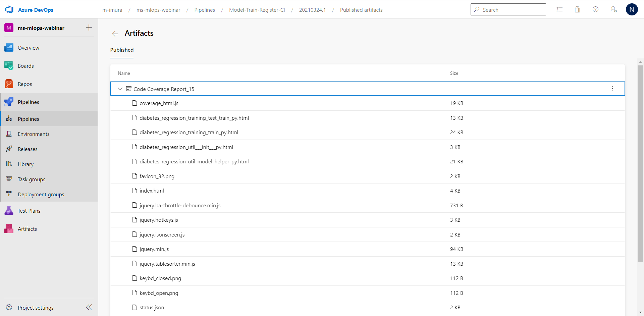Open the N user account avatar
The height and width of the screenshot is (316, 644).
click(632, 9)
